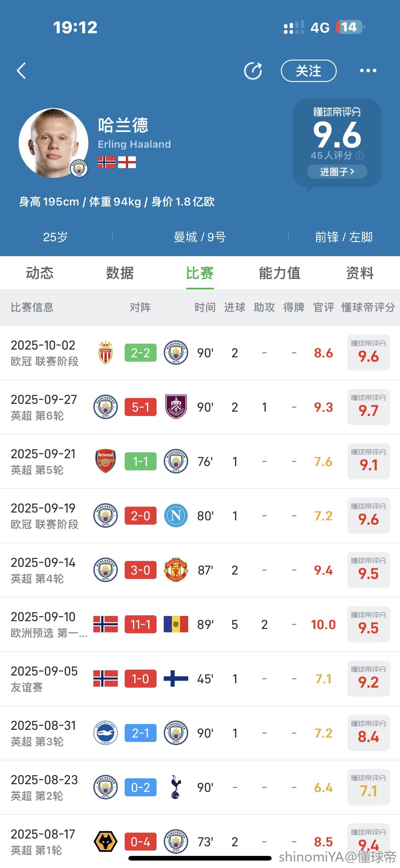400x868 pixels.
Task: Switch to the 能力值 tab
Action: (x=279, y=273)
